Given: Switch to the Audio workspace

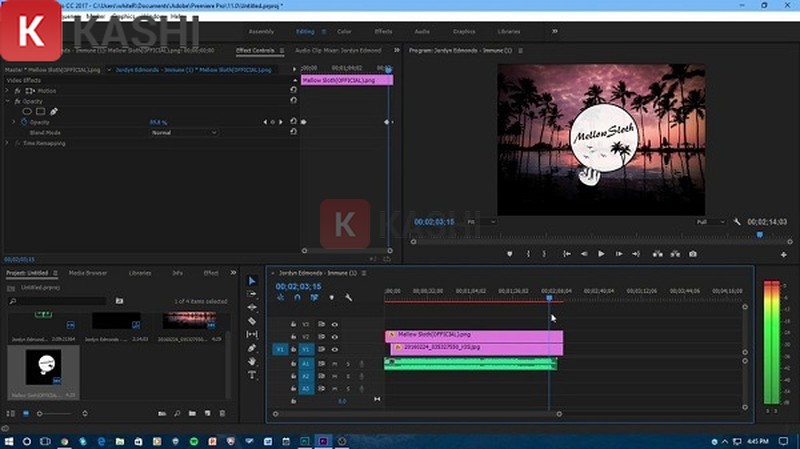Looking at the screenshot, I should pos(421,32).
